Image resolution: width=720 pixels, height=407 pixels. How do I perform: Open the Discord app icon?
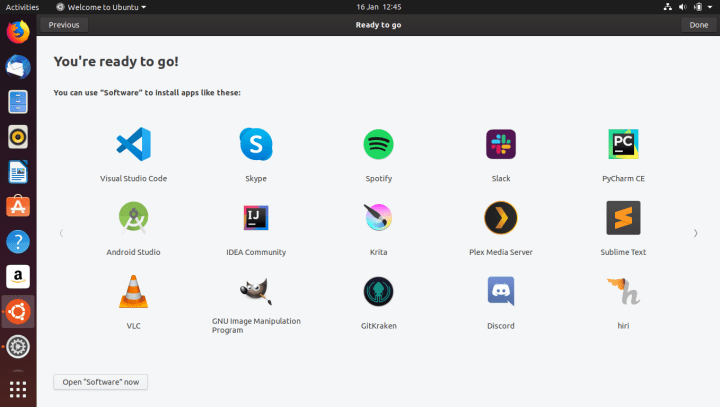[501, 291]
